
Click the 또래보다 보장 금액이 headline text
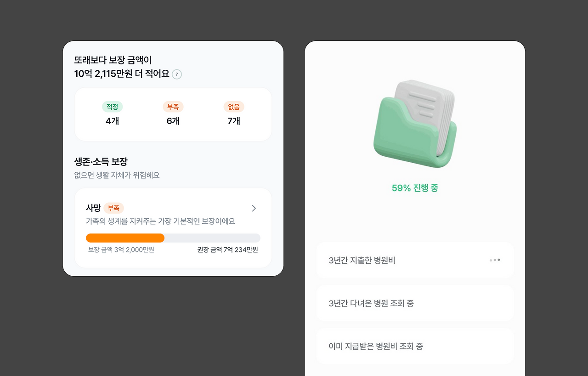pyautogui.click(x=113, y=60)
